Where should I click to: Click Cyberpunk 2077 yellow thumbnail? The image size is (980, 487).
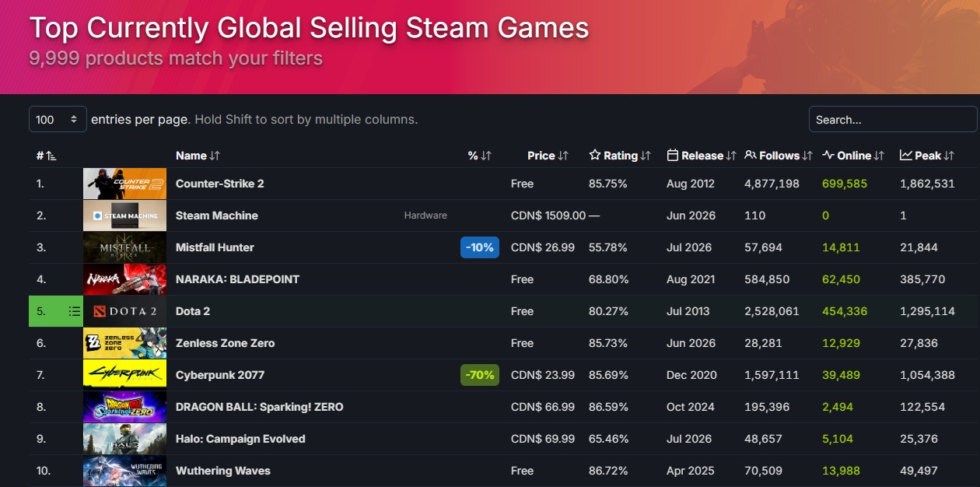(124, 375)
